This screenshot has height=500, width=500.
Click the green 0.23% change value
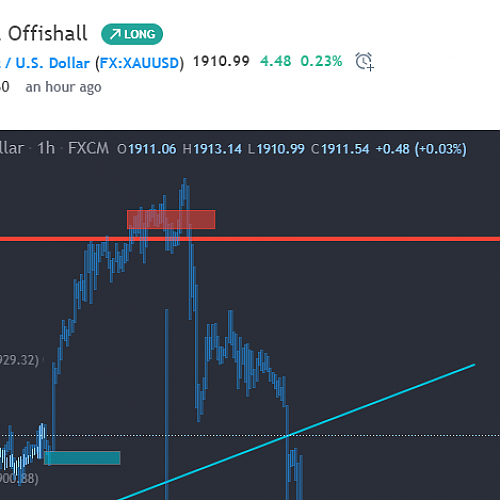tap(321, 61)
